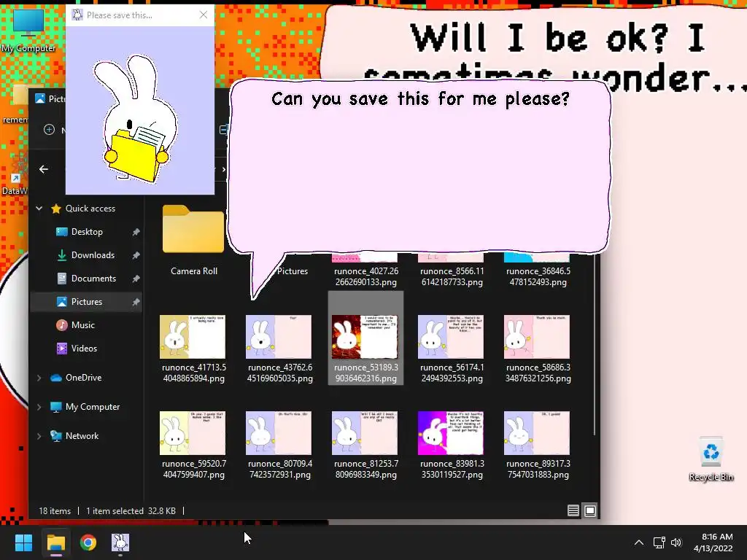747x560 pixels.
Task: Click the file name runonce_8566.116142187733.png
Action: coord(452,276)
